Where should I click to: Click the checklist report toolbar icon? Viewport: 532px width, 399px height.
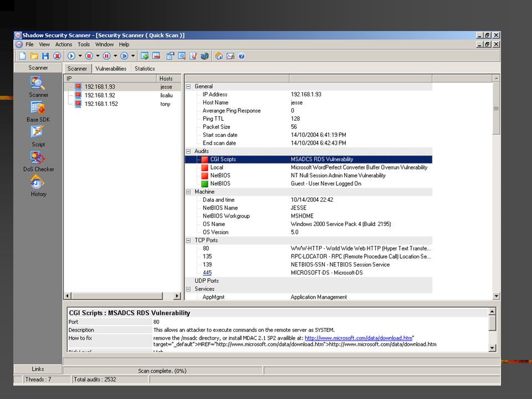pyautogui.click(x=193, y=56)
